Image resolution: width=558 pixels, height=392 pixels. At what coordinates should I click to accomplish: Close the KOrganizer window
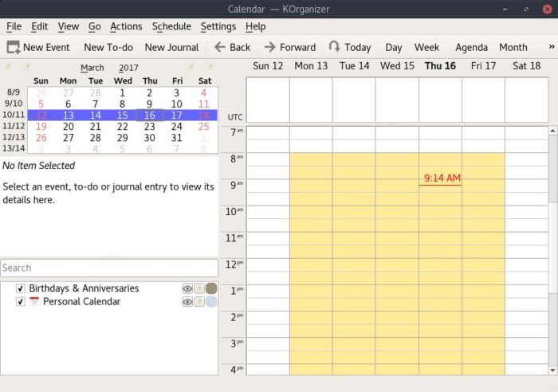[548, 10]
